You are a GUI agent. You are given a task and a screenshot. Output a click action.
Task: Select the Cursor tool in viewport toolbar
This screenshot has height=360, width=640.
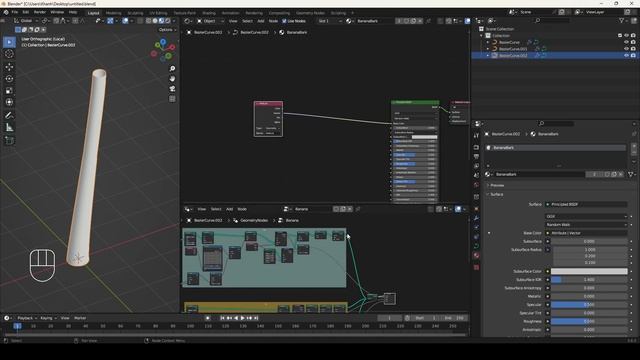[9, 54]
